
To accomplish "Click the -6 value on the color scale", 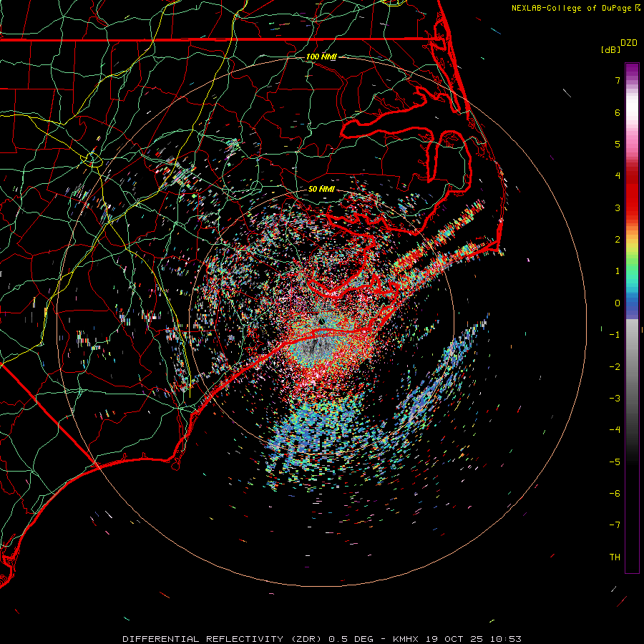I will pyautogui.click(x=615, y=494).
